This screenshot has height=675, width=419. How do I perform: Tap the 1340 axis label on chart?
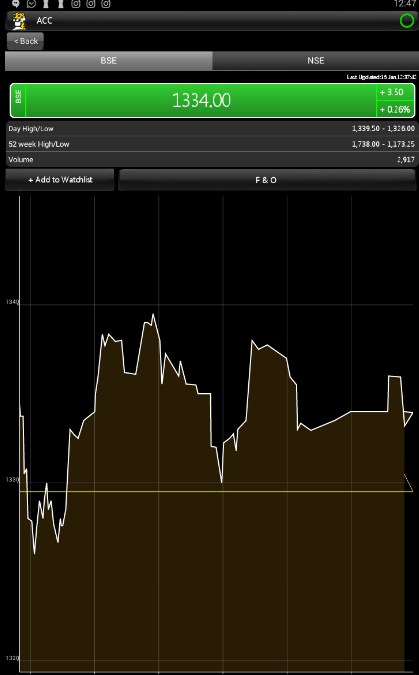tap(12, 302)
